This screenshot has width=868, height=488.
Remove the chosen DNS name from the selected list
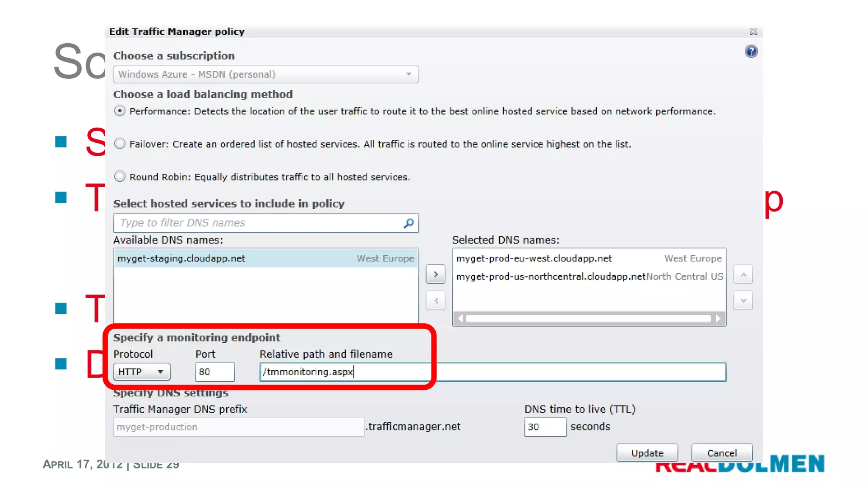(435, 301)
